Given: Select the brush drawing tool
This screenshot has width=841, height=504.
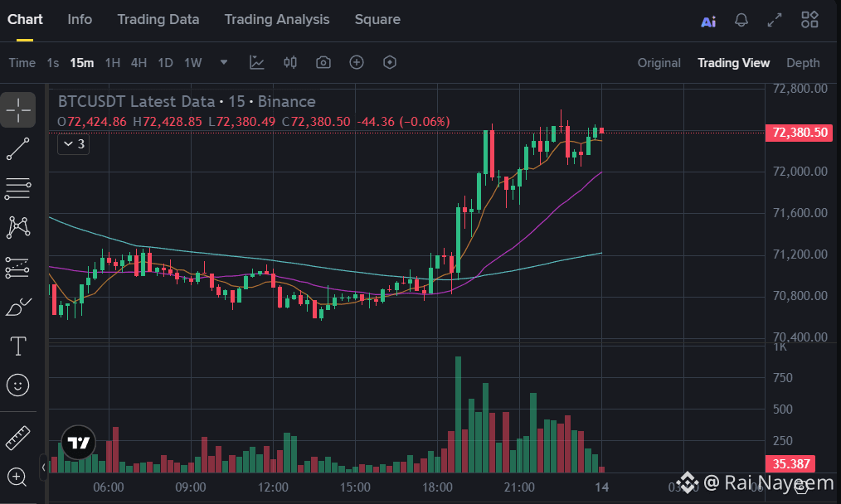Looking at the screenshot, I should (17, 307).
